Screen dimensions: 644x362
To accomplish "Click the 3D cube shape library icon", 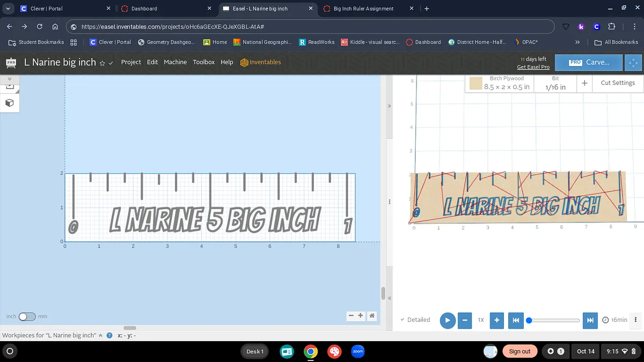I will pyautogui.click(x=9, y=102).
